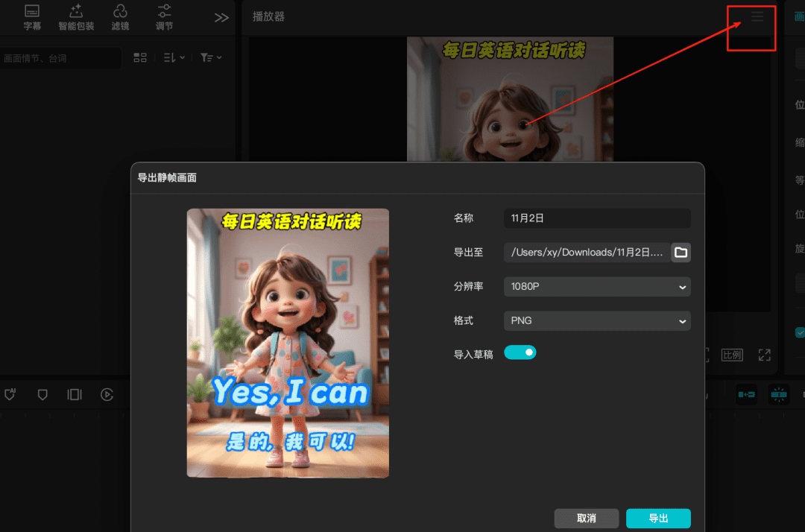Switch media list to grid view

coord(140,57)
